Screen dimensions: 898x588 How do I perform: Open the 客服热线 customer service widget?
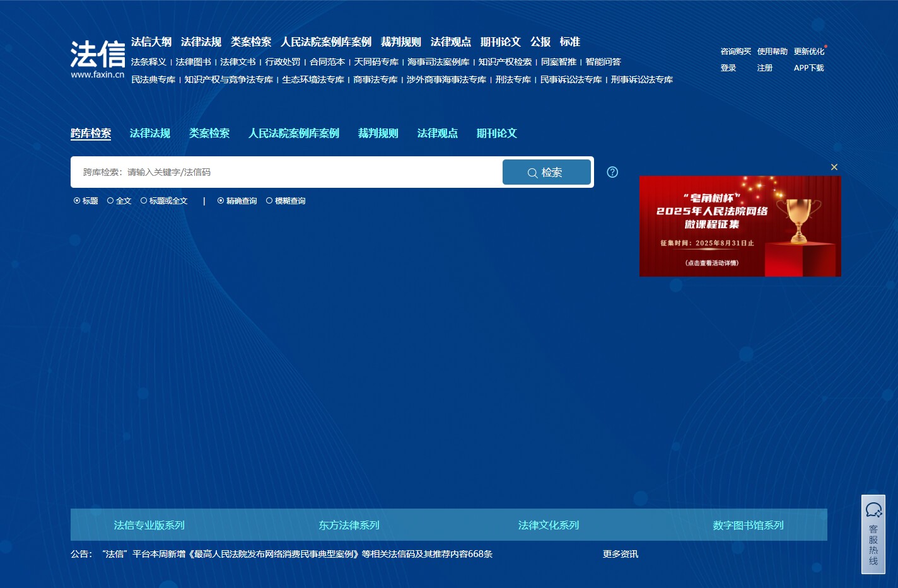(873, 534)
